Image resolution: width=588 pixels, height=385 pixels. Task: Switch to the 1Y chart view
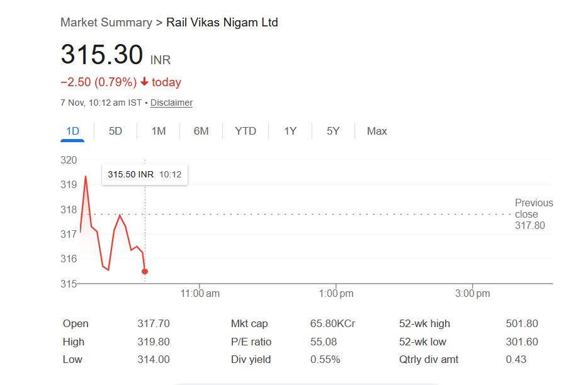290,131
